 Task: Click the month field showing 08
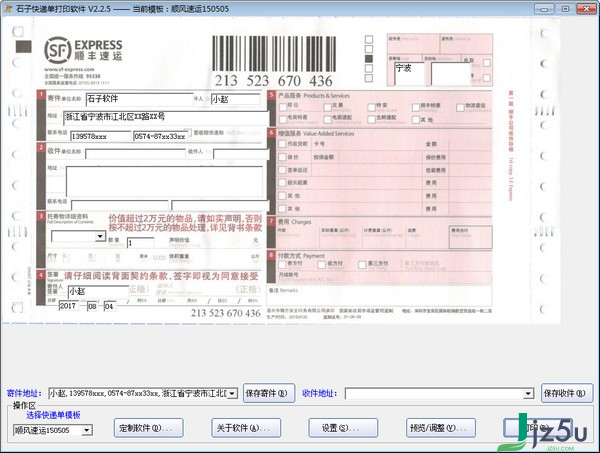[92, 306]
